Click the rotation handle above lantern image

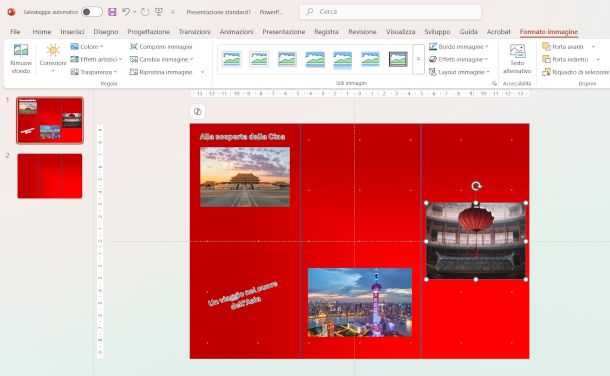[x=476, y=186]
